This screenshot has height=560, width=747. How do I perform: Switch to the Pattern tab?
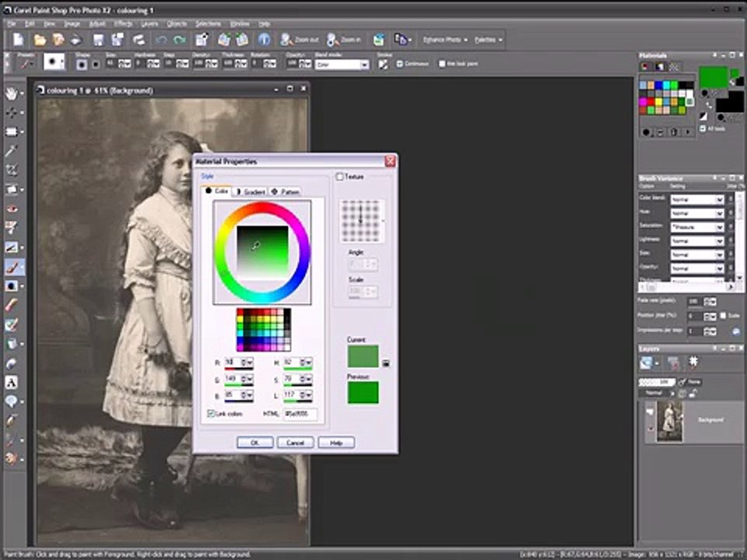286,191
